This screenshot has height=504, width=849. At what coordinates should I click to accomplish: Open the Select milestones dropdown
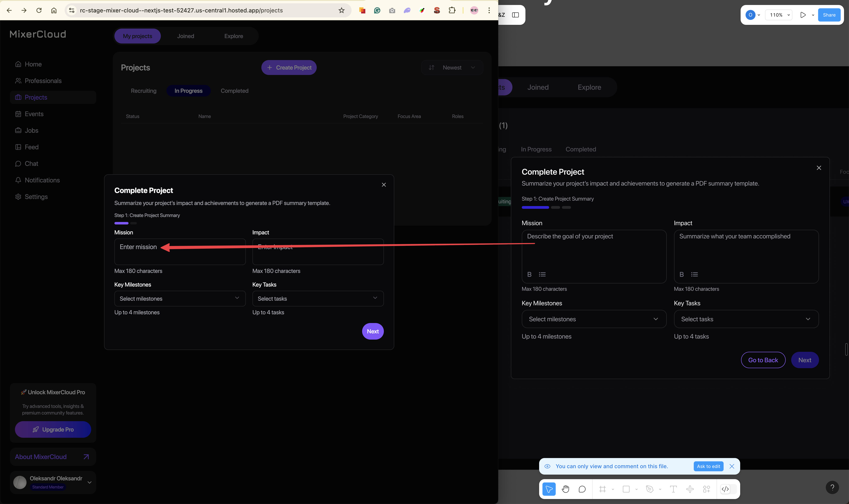(x=180, y=299)
